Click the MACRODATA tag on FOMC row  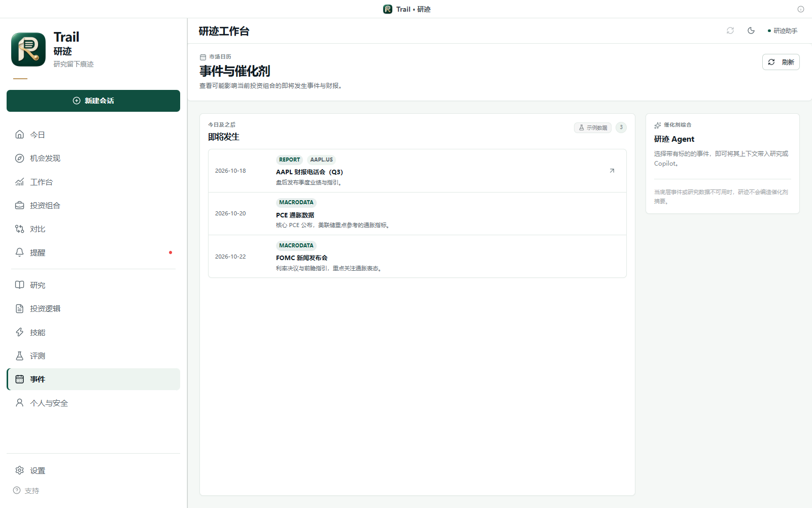coord(296,245)
